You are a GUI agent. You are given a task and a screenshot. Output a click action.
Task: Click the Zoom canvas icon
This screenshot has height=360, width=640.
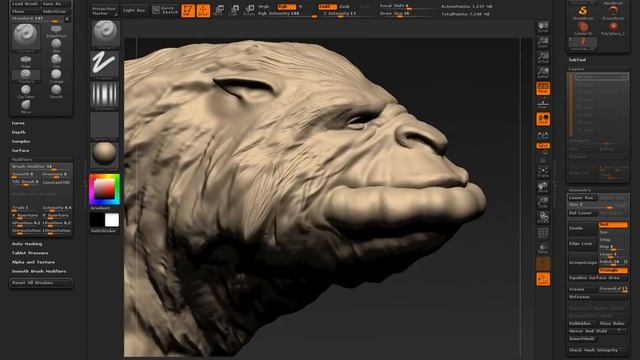(x=543, y=42)
